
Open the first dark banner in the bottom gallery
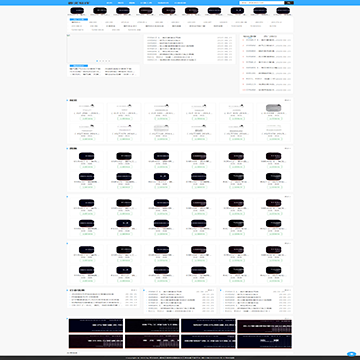[96, 326]
